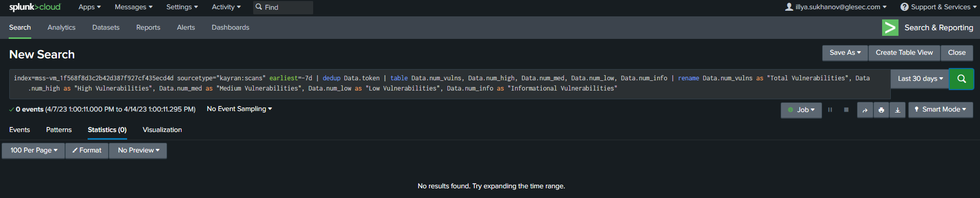
Task: Open the Last 30 days time picker
Action: (920, 79)
